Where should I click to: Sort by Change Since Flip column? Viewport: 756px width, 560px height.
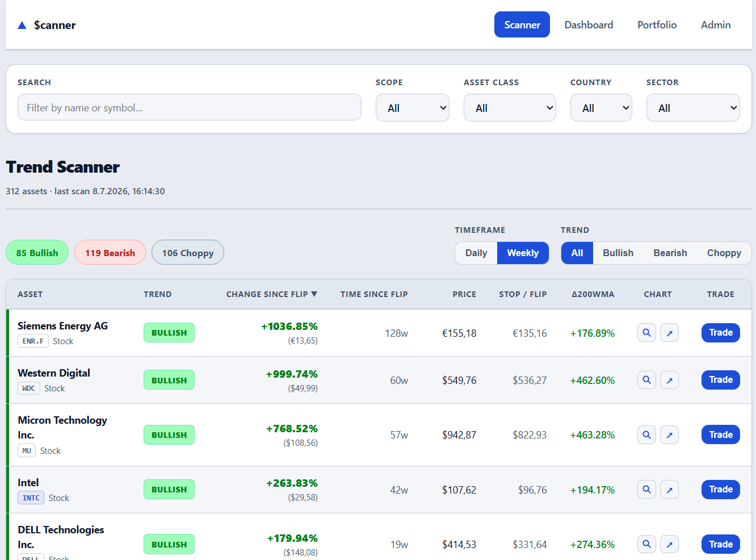coord(272,294)
